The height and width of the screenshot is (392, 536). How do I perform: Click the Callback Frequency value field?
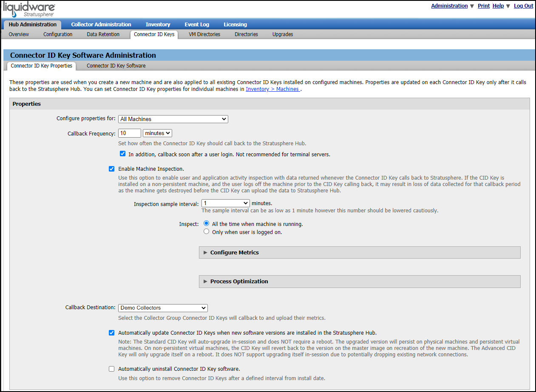130,133
